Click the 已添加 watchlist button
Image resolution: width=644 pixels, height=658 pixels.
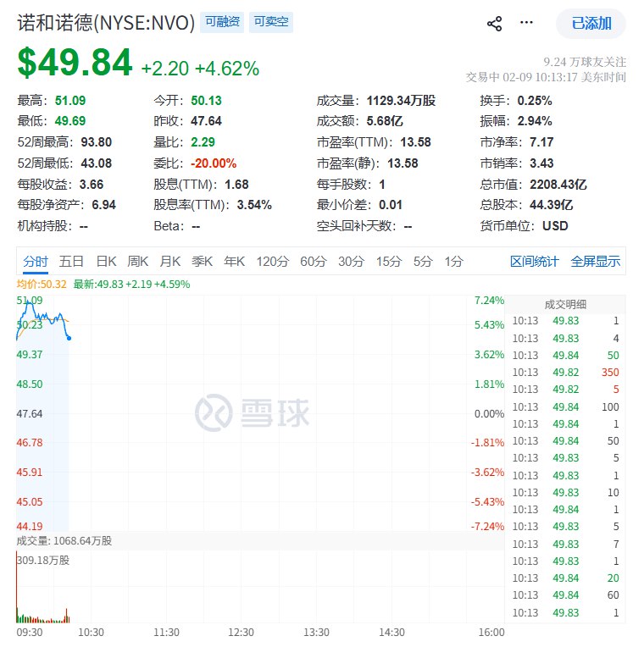(591, 24)
